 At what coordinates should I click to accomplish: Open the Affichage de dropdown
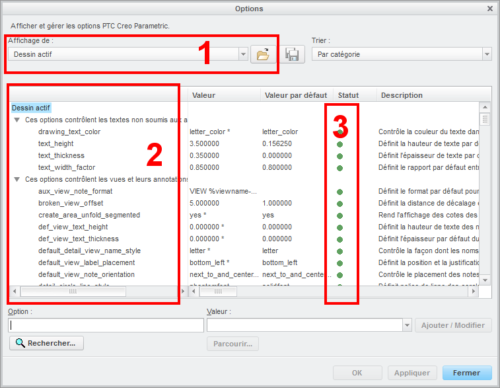[x=243, y=54]
